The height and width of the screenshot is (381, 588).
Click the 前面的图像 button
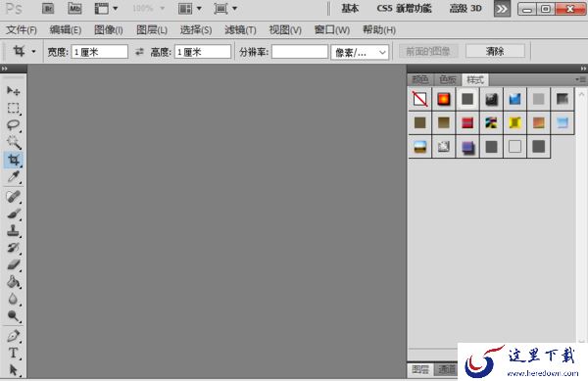click(428, 51)
